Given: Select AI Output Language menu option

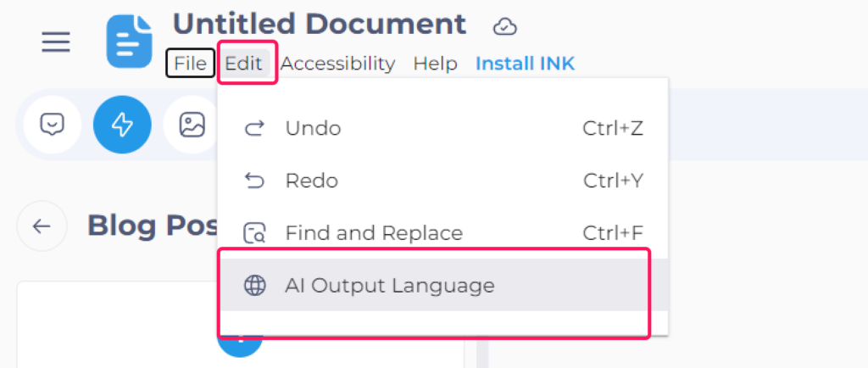Looking at the screenshot, I should tap(442, 285).
